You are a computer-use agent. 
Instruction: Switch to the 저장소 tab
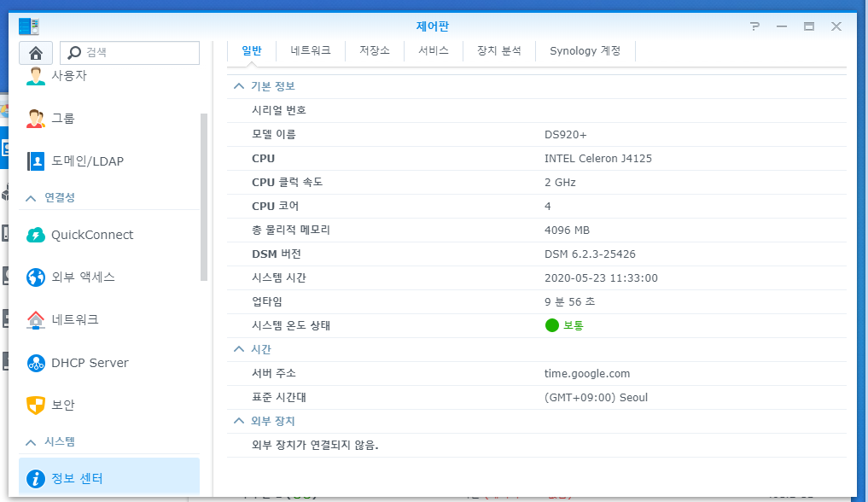tap(375, 51)
